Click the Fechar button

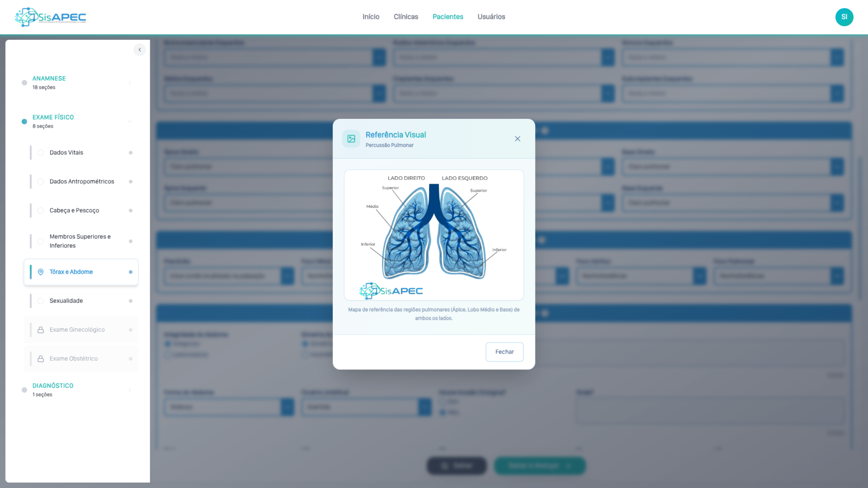click(x=505, y=352)
